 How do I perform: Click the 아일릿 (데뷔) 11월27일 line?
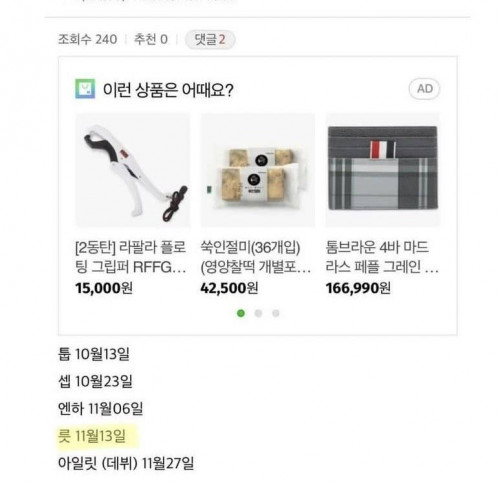click(x=126, y=463)
